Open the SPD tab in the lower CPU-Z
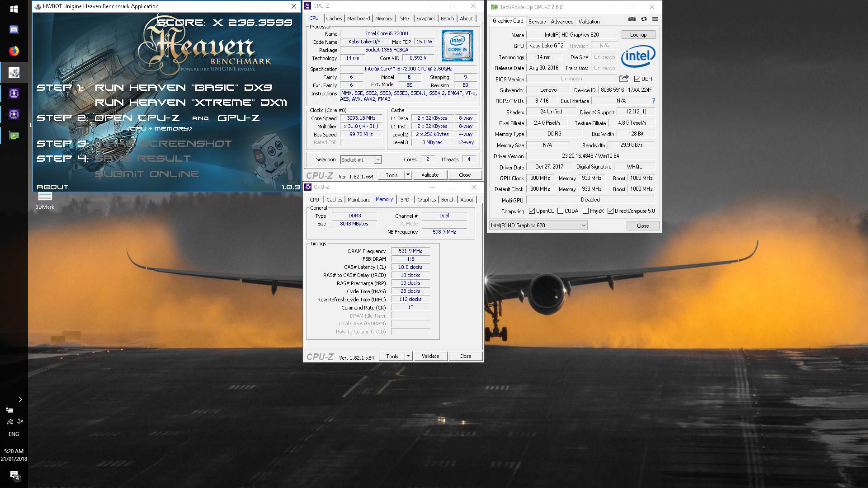The image size is (868, 488). 405,200
